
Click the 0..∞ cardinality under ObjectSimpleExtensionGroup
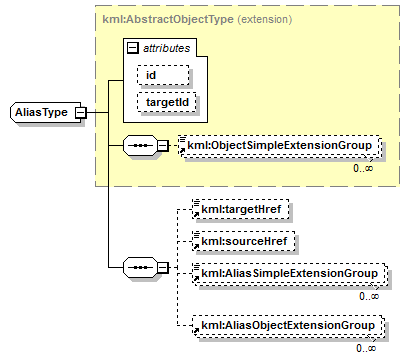coord(363,168)
